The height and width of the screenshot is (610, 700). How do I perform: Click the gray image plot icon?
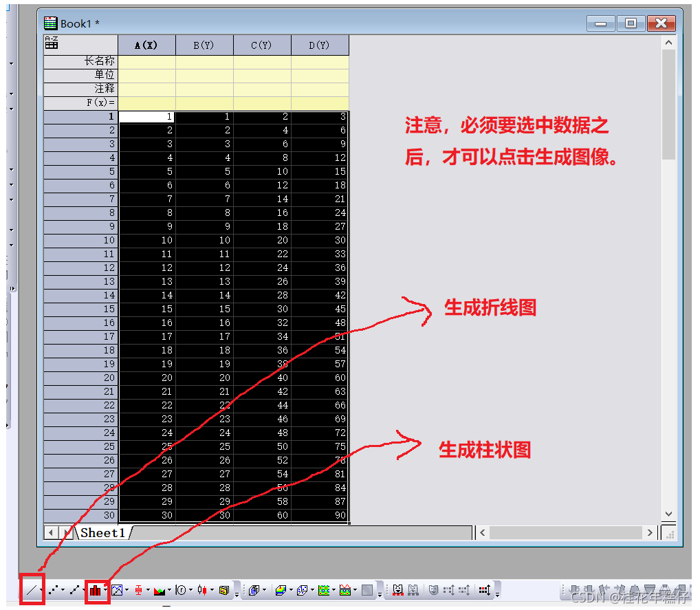tap(367, 590)
